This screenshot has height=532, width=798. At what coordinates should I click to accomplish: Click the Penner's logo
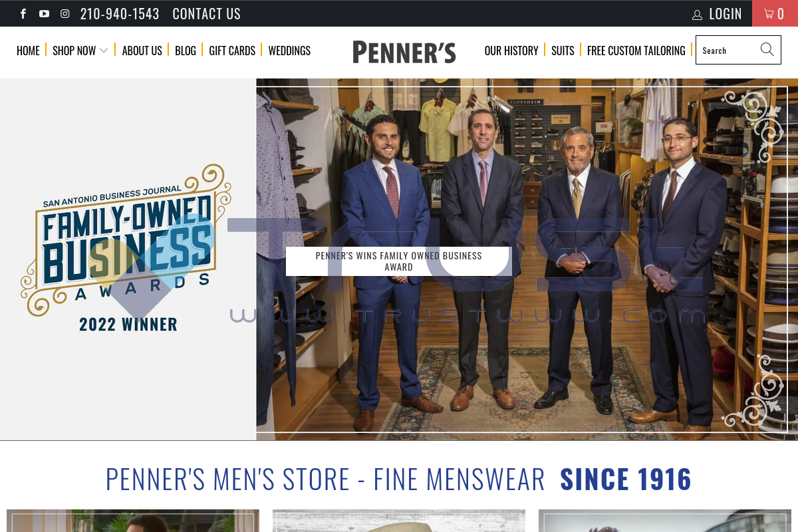pyautogui.click(x=404, y=51)
